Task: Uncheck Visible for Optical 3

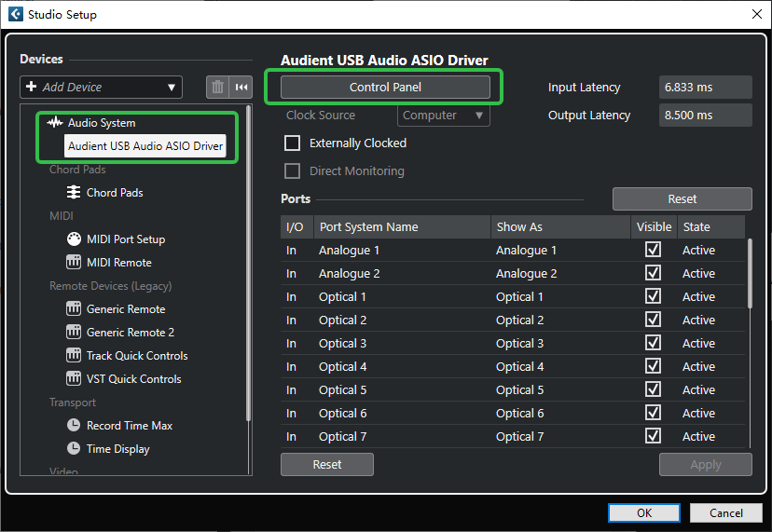Action: (x=653, y=343)
